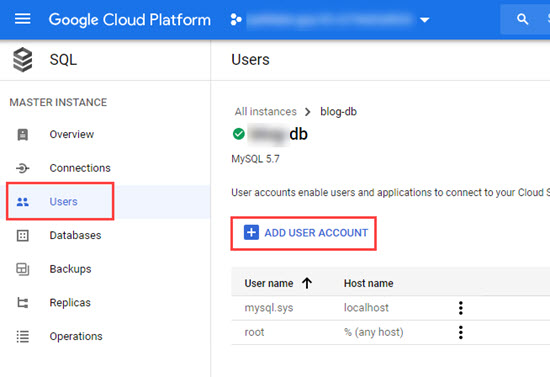Viewport: 550px width, 377px height.
Task: Click the Overview icon in sidebar
Action: pyautogui.click(x=23, y=134)
